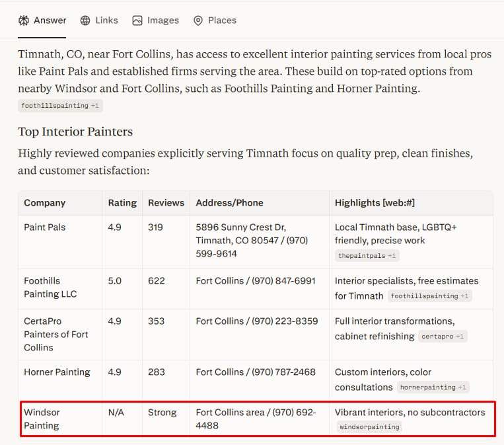Click the 319 reviews count
Screen dimensions: 504x445
[x=155, y=227]
